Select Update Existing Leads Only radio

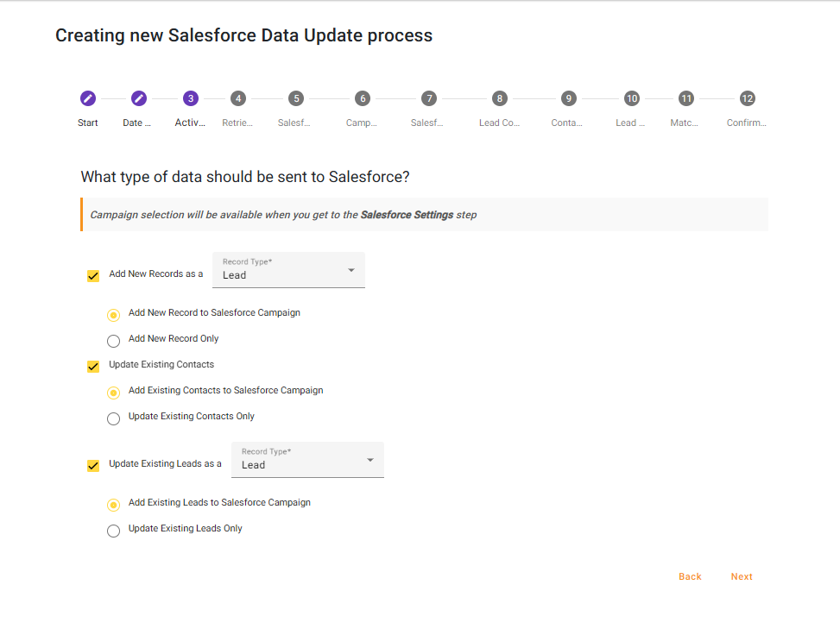pyautogui.click(x=113, y=531)
